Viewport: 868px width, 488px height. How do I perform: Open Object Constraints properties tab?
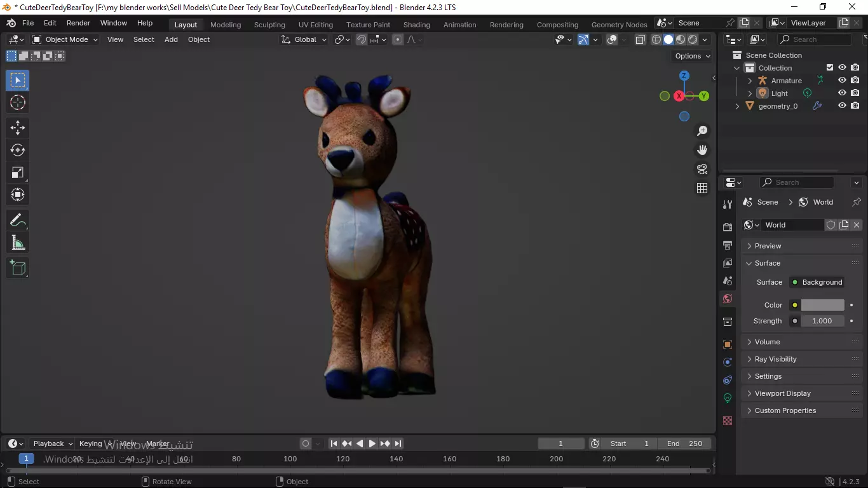(x=728, y=380)
